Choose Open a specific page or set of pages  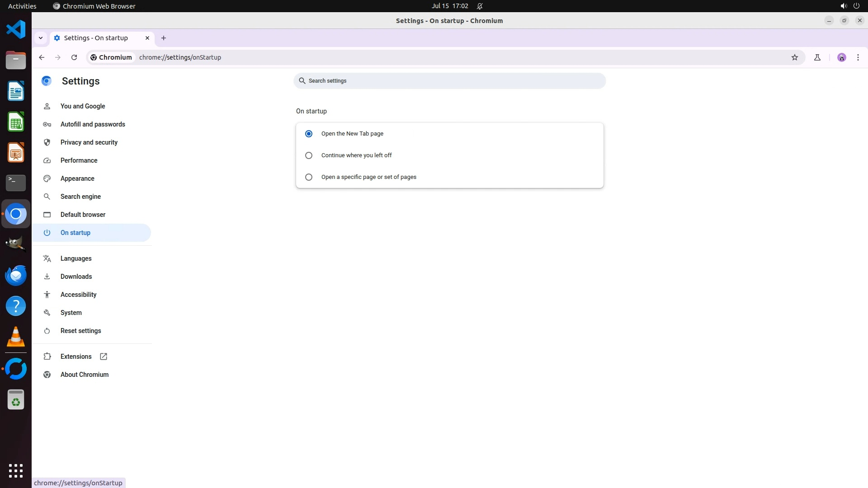(309, 177)
